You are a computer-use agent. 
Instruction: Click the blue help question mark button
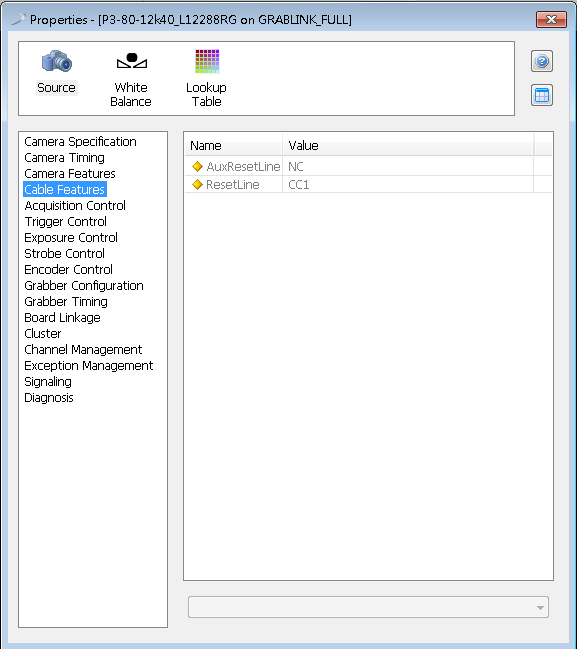click(542, 61)
